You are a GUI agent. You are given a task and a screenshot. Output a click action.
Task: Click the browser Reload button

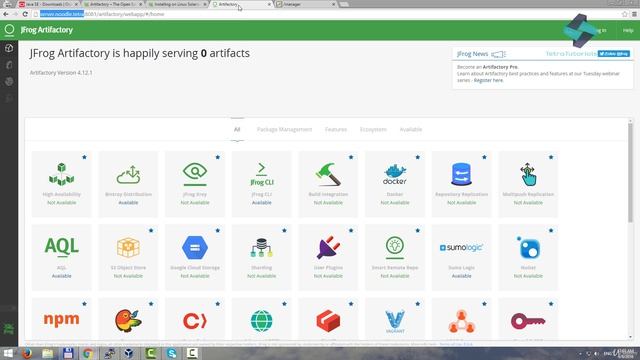[x=25, y=14]
